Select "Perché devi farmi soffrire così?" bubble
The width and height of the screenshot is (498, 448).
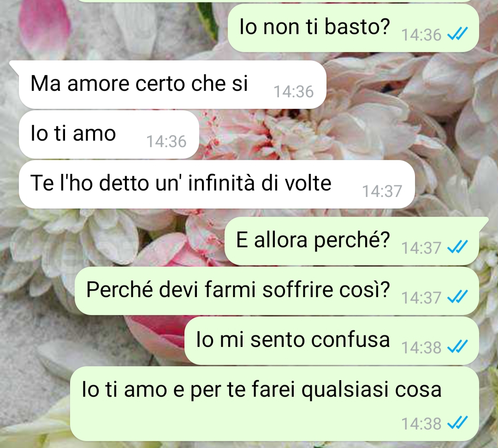point(277,291)
